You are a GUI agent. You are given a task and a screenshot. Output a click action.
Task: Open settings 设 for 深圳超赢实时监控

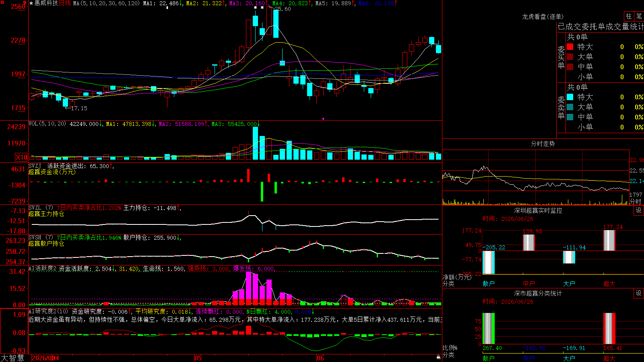639,210
